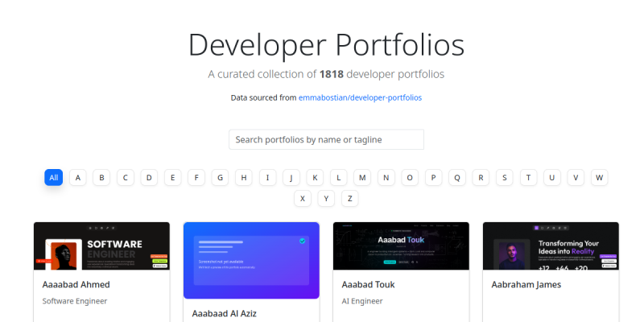Filter portfolios by letter X

click(x=303, y=198)
